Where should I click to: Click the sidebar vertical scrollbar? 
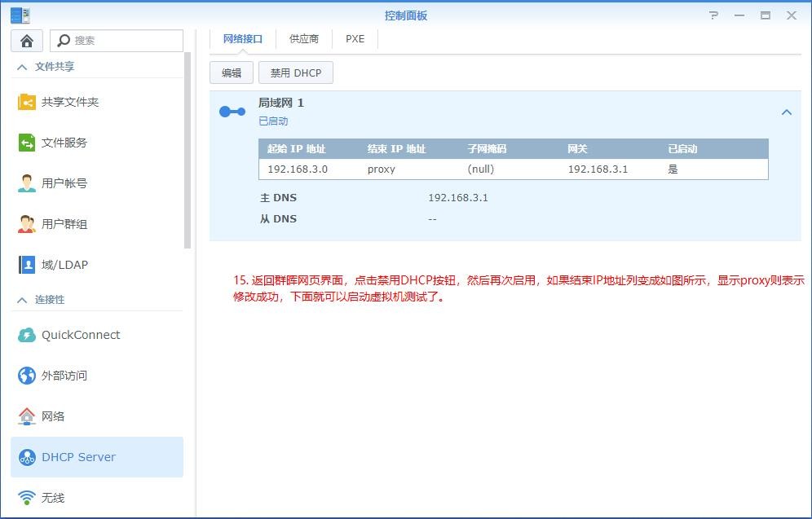tap(188, 150)
